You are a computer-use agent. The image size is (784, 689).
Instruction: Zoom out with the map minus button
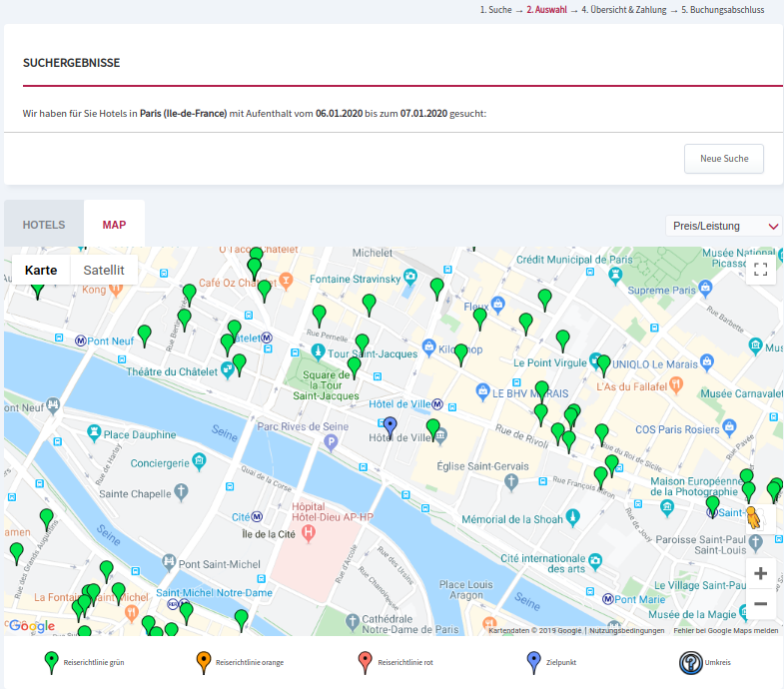pyautogui.click(x=760, y=603)
